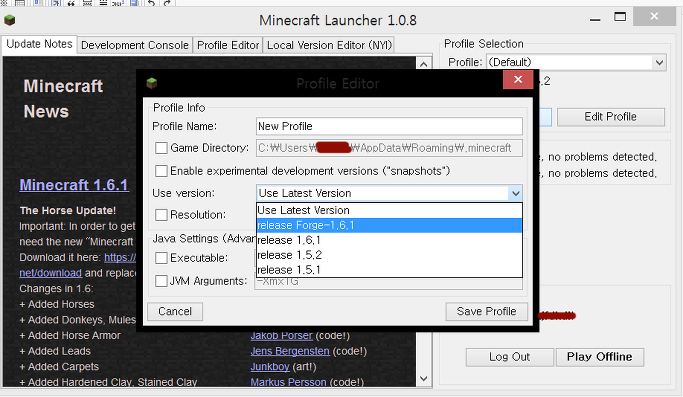683x397 pixels.
Task: Click the "+ Added Carpets" text
Action: 59,367
